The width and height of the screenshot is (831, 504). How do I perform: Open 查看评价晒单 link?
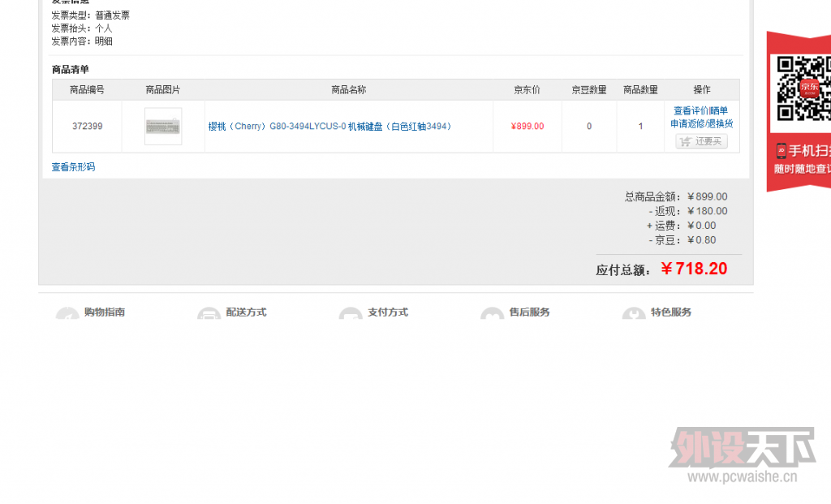point(700,110)
